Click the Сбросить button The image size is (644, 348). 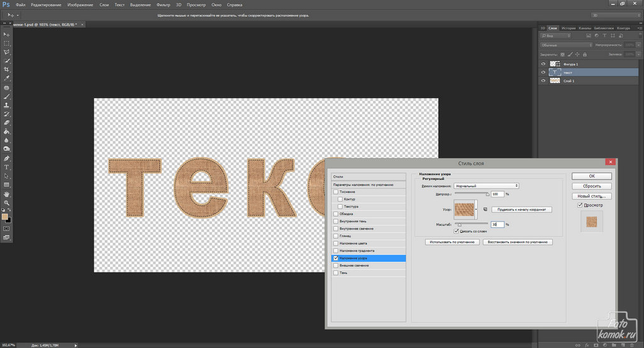click(x=591, y=187)
